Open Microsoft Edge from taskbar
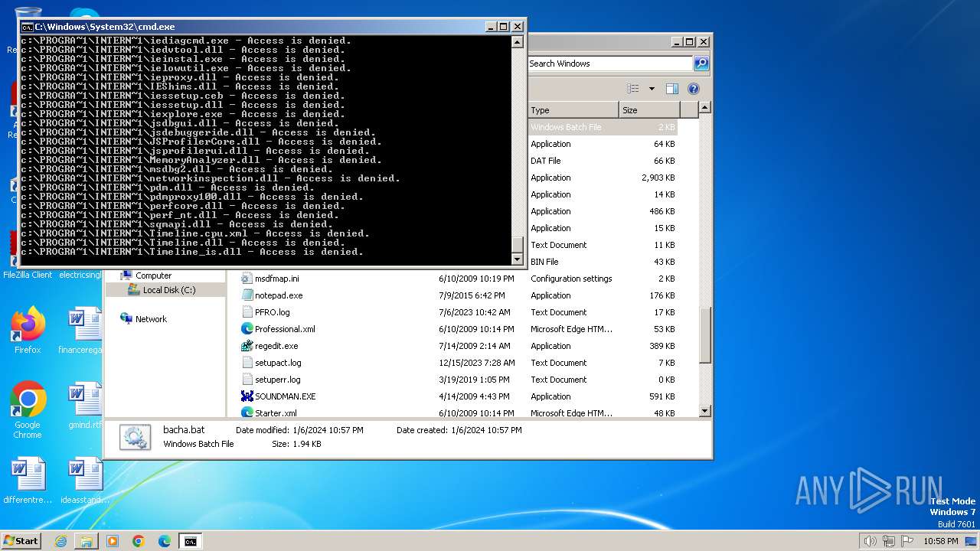Screen dimensions: 980x551 point(165,541)
